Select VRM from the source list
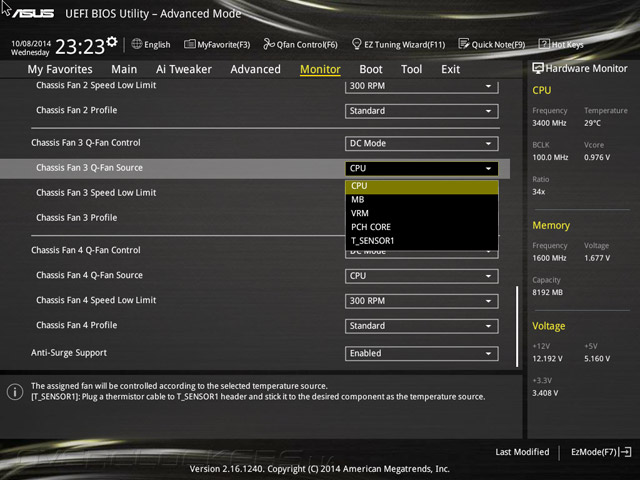 (422, 213)
